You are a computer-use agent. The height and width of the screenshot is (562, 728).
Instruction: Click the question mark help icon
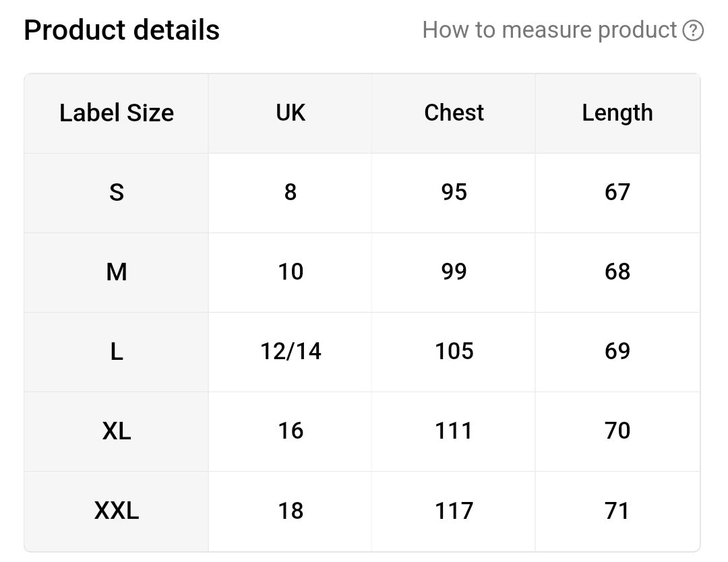pyautogui.click(x=693, y=30)
